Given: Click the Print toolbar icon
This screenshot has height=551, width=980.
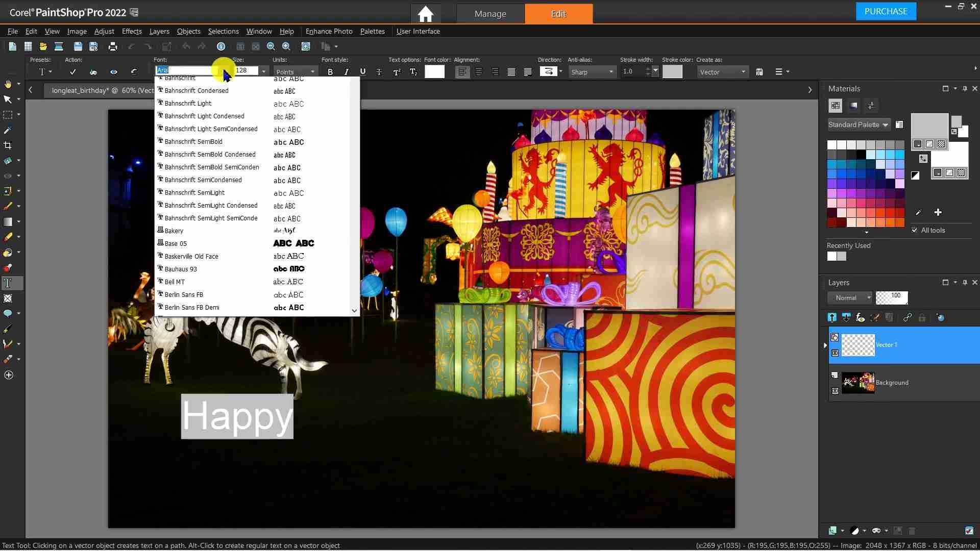Looking at the screenshot, I should 112,46.
